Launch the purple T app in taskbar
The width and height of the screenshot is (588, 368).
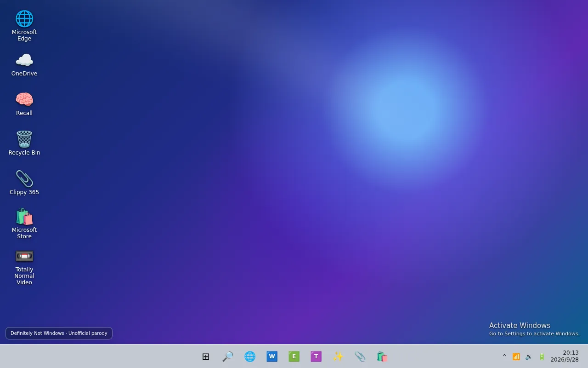[316, 356]
